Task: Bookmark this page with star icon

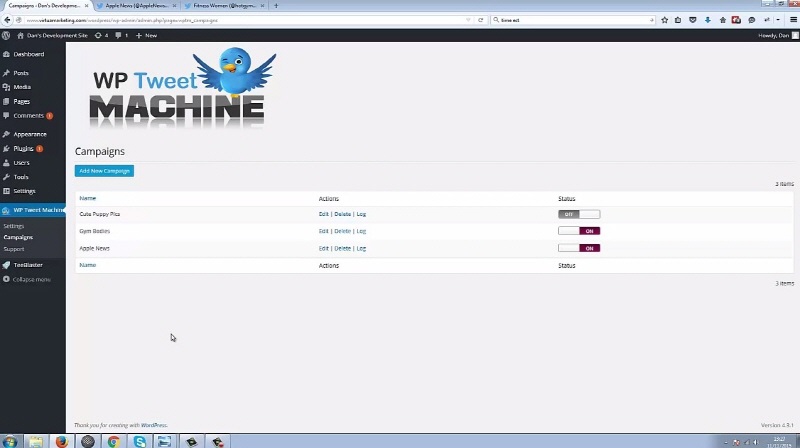Action: pos(664,20)
